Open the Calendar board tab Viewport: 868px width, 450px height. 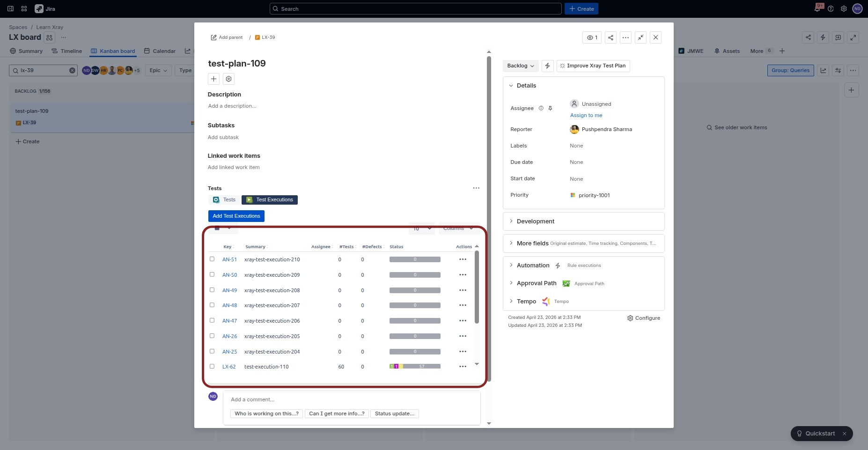coord(160,51)
